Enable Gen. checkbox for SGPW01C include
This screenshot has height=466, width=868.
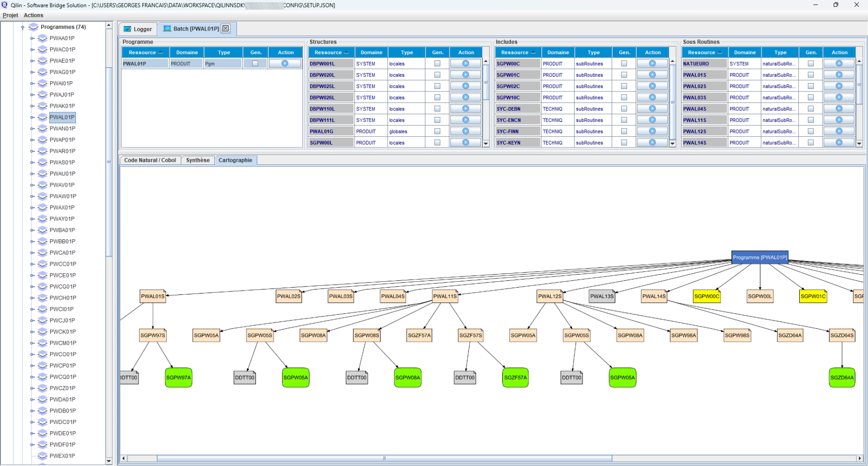coord(624,75)
